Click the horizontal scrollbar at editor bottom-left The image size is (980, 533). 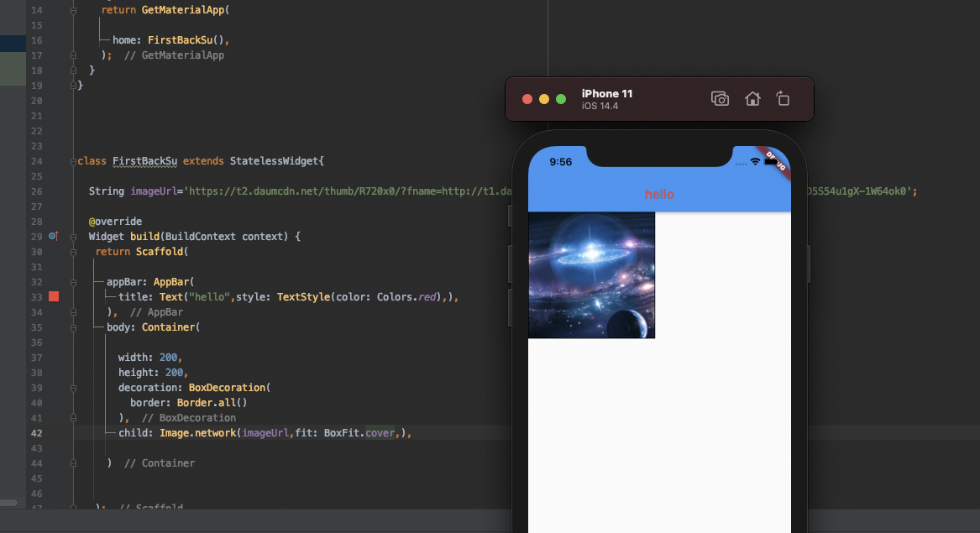pyautogui.click(x=8, y=503)
